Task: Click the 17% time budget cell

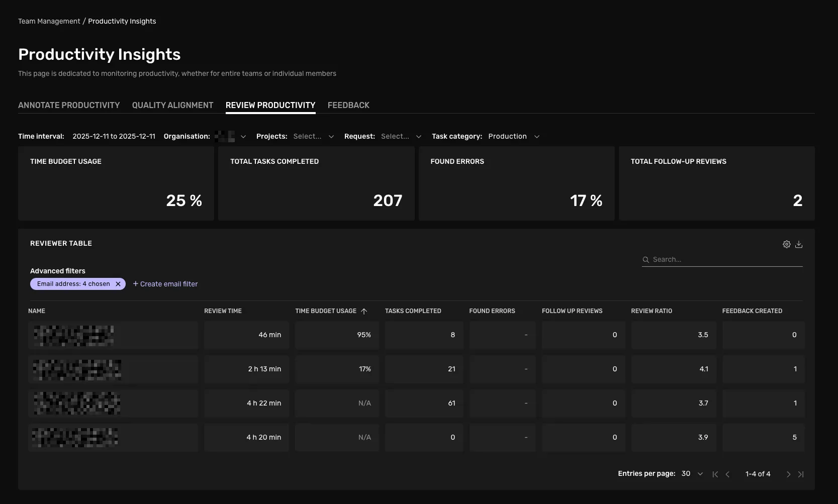Action: tap(337, 369)
